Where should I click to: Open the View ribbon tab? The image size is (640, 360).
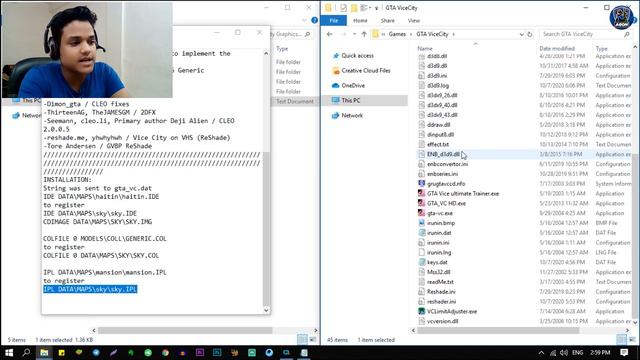click(x=413, y=20)
